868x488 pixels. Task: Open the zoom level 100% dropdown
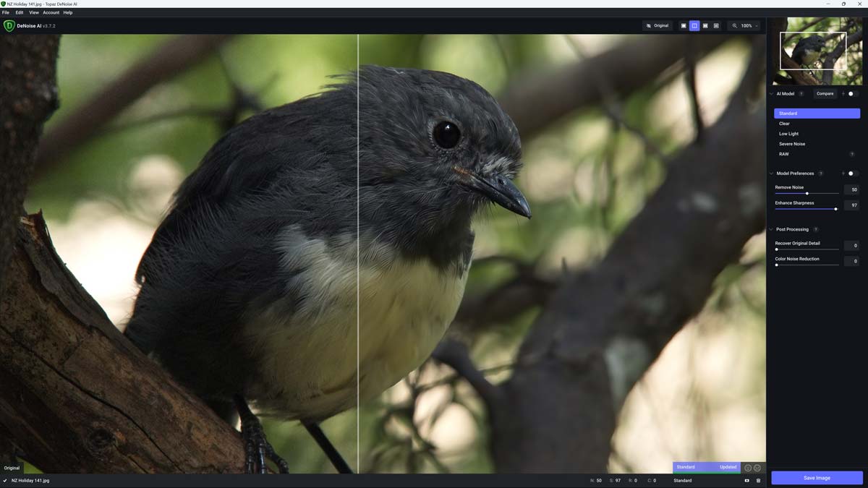747,25
